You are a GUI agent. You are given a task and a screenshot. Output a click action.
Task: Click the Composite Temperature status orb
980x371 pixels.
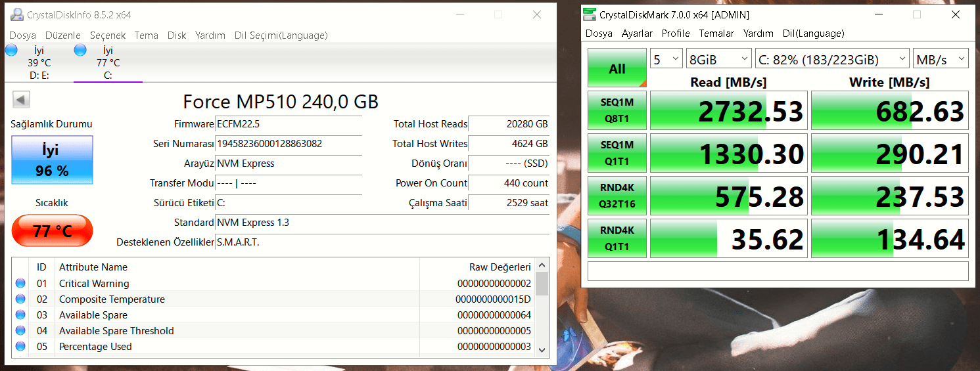click(x=20, y=299)
